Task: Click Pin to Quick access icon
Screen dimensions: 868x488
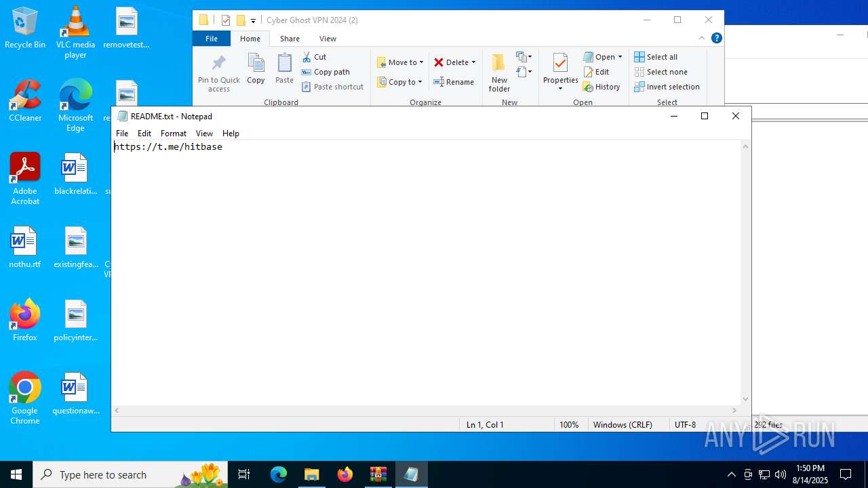Action: [218, 63]
